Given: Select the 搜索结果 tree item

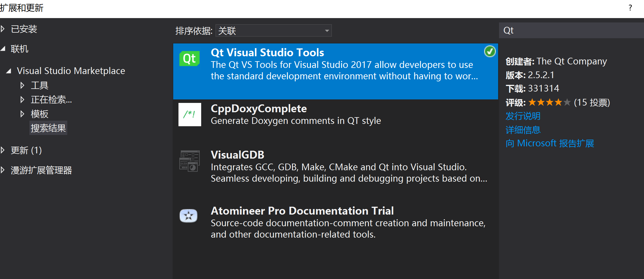Looking at the screenshot, I should [48, 128].
